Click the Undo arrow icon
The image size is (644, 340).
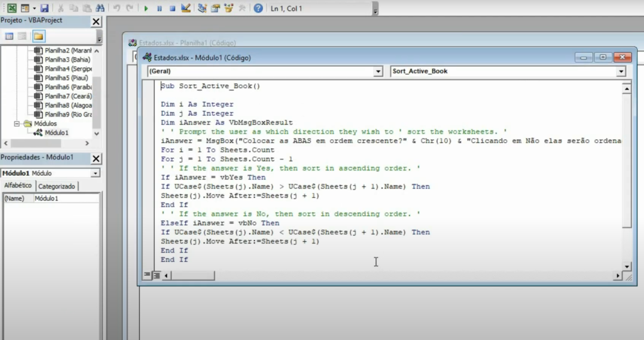point(116,8)
